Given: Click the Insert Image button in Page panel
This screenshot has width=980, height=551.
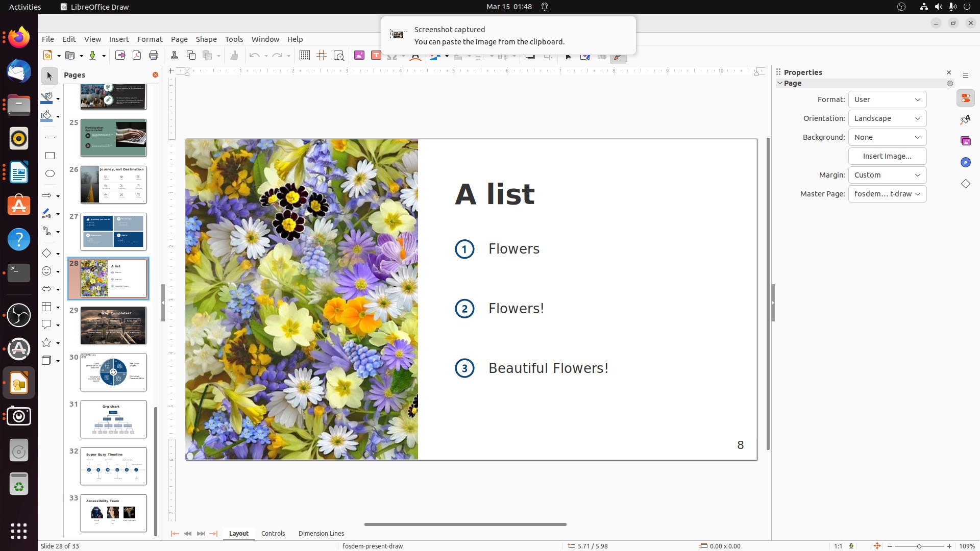Looking at the screenshot, I should 887,156.
